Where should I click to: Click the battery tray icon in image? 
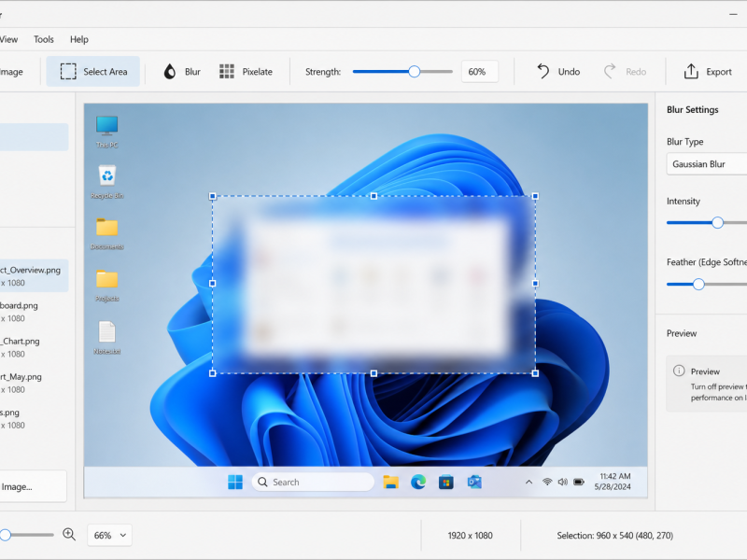click(579, 482)
